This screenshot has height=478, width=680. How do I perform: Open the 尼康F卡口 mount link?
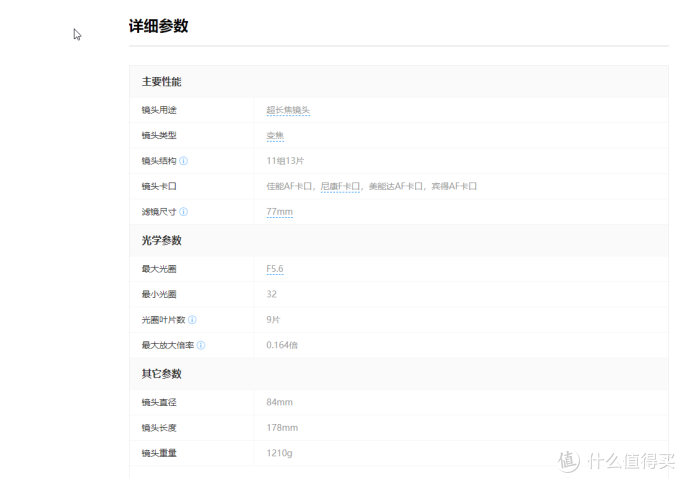coord(340,186)
